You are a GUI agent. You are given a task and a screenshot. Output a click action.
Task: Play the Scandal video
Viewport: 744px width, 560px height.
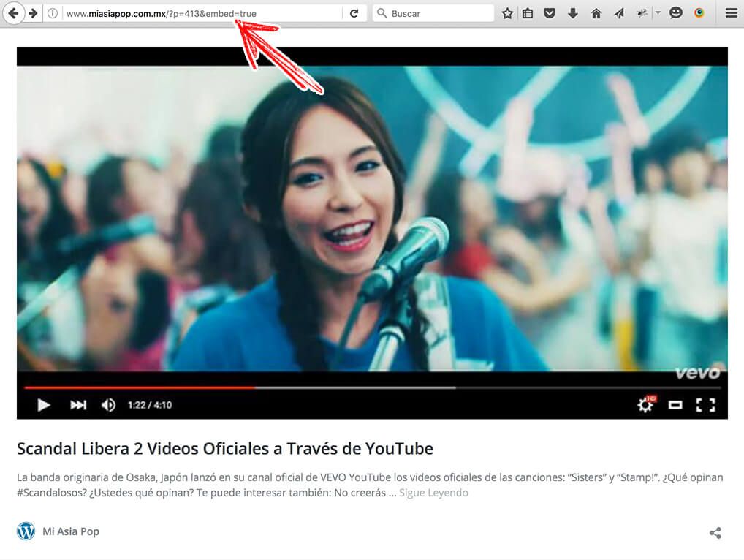[x=44, y=405]
